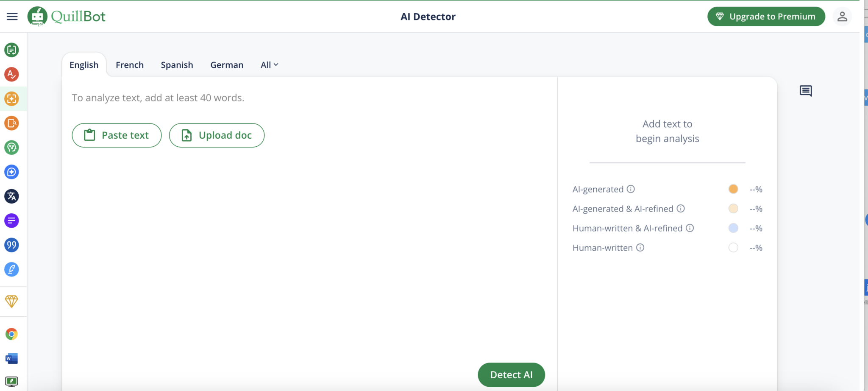Viewport: 868px width, 391px height.
Task: Open the Citation Generator quote icon
Action: click(x=11, y=245)
